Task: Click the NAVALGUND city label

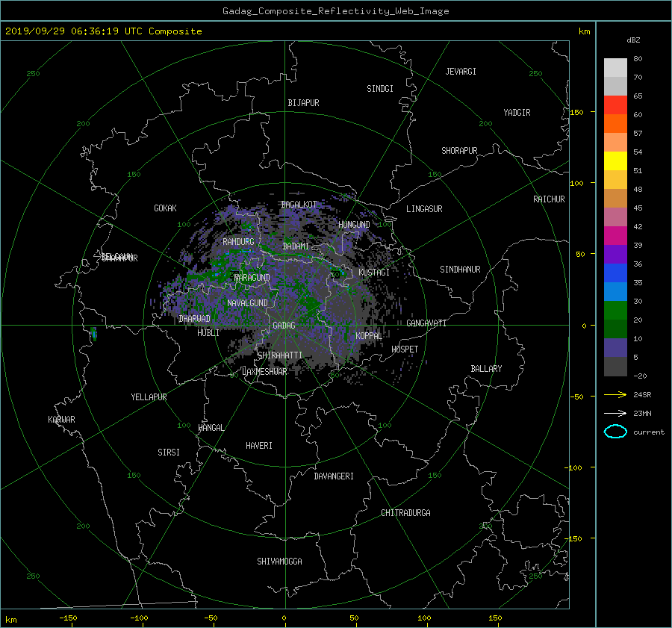Action: 247,302
